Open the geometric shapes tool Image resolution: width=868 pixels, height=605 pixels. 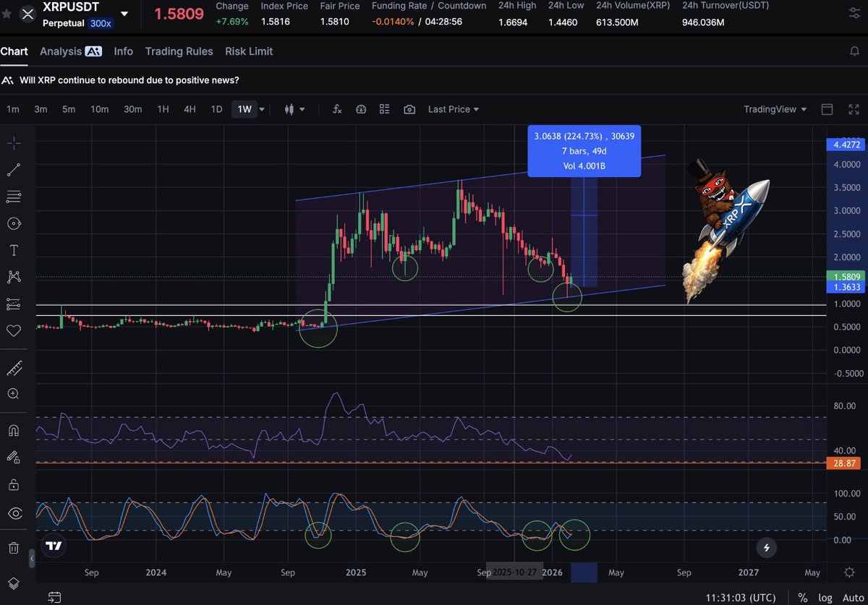(x=13, y=223)
